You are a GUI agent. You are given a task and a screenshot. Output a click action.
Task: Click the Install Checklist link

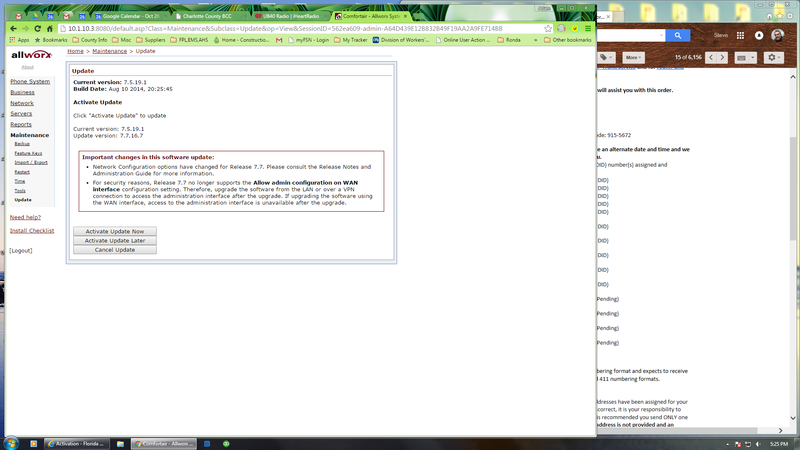(x=32, y=231)
